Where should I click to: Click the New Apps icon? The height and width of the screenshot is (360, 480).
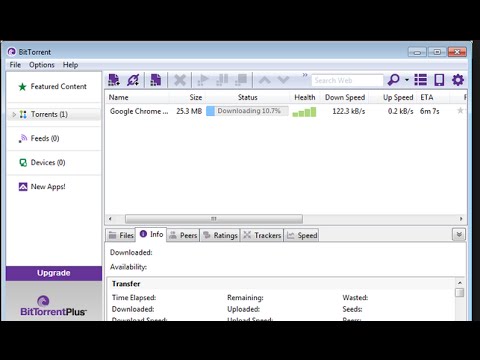point(23,187)
